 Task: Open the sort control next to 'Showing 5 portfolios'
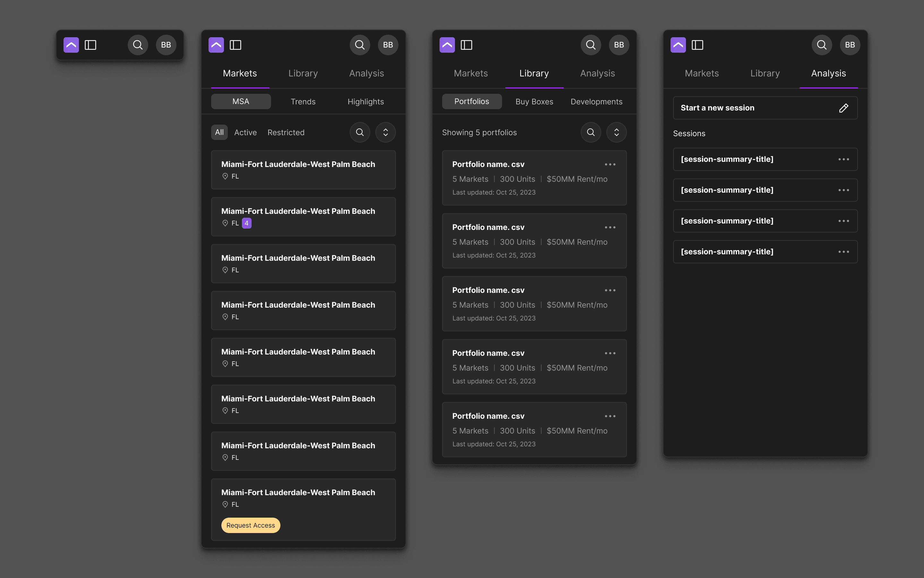click(x=617, y=132)
